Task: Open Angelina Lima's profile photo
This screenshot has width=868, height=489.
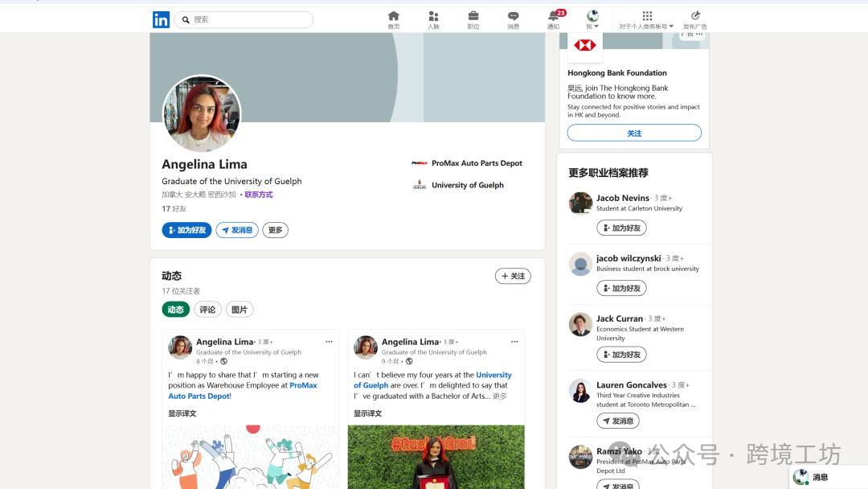Action: click(202, 114)
